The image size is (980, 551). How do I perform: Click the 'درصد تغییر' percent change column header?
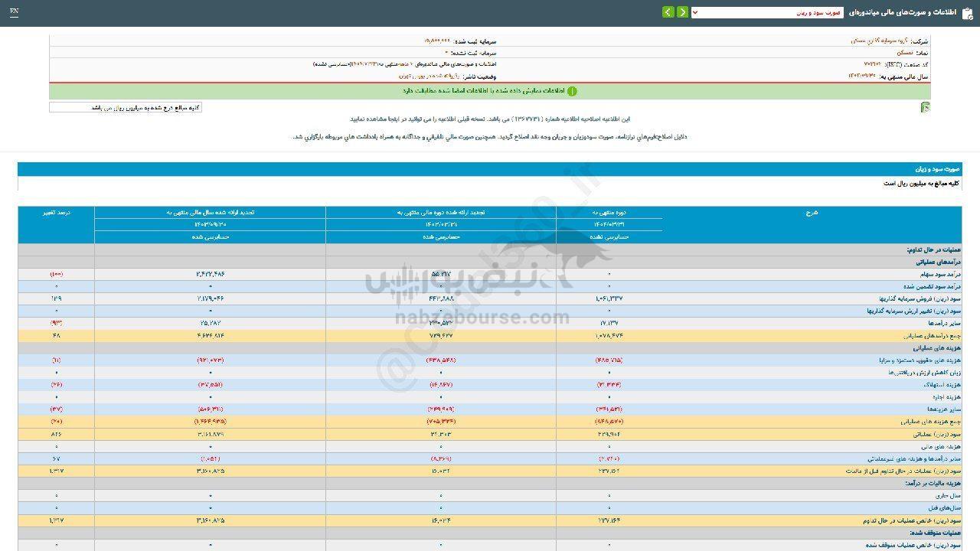(x=57, y=213)
